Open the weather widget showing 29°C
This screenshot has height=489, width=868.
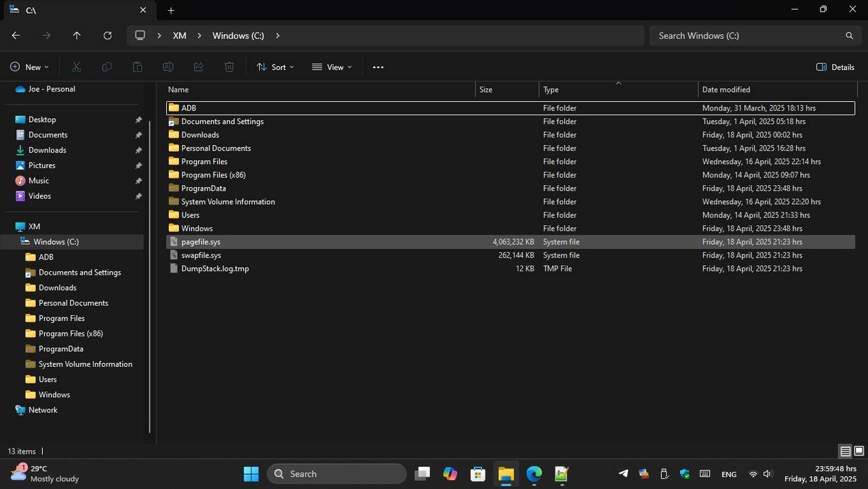[x=45, y=473]
